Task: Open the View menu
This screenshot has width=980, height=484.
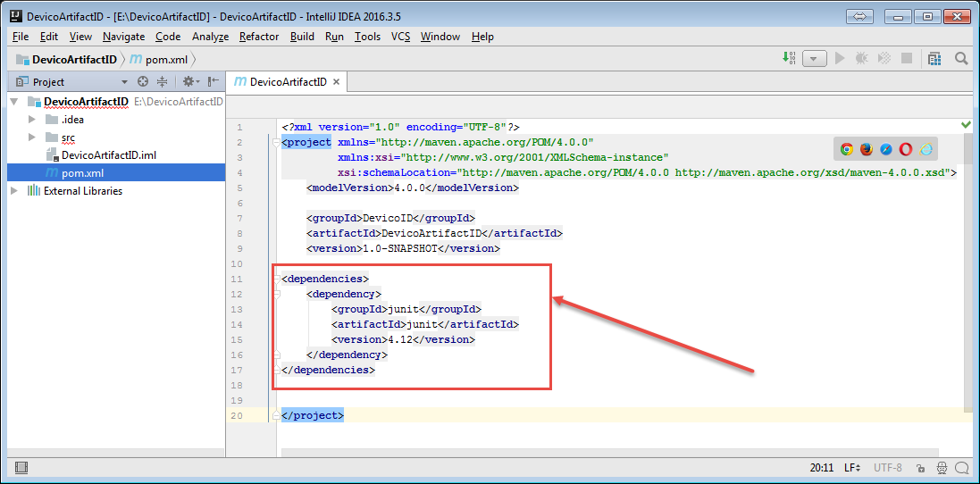Action: 80,37
